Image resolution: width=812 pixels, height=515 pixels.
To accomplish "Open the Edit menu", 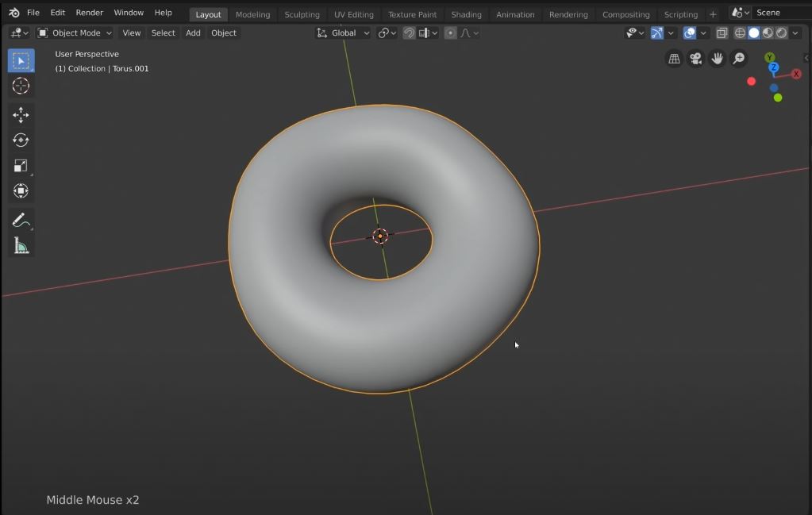I will 57,13.
